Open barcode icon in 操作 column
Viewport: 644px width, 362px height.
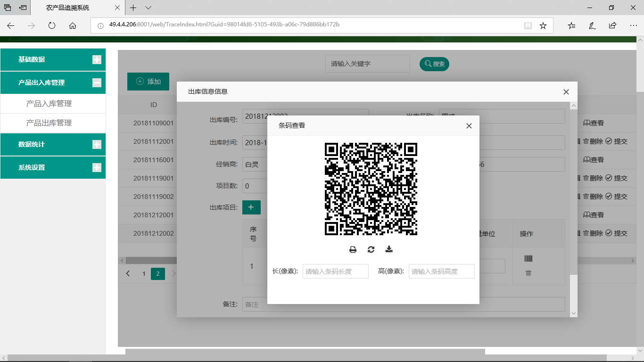(x=528, y=258)
